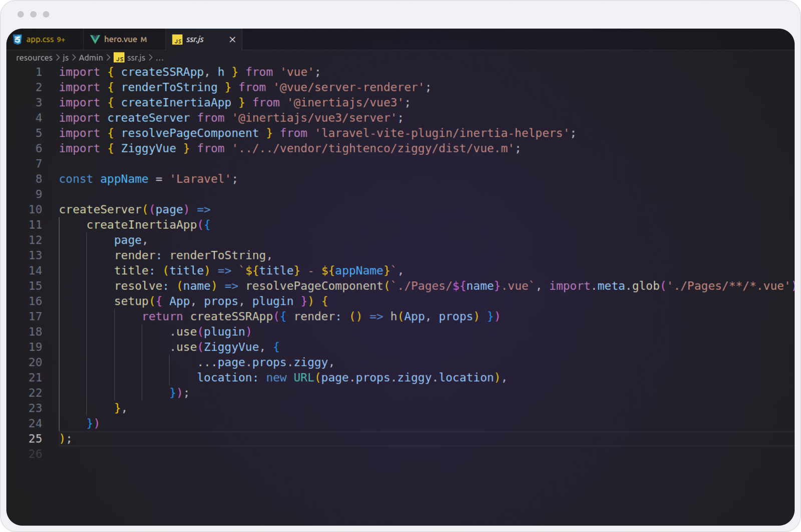801x532 pixels.
Task: Click the middle gray window control dot
Action: click(x=34, y=15)
